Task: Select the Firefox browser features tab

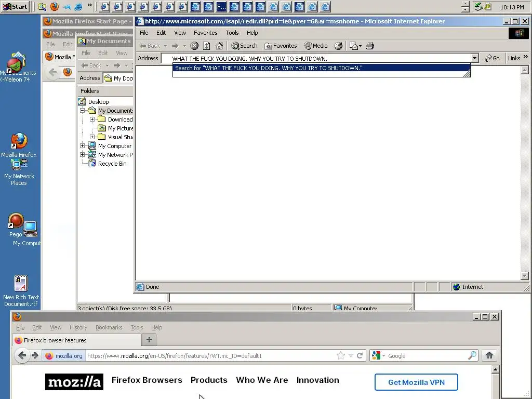Action: coord(77,340)
